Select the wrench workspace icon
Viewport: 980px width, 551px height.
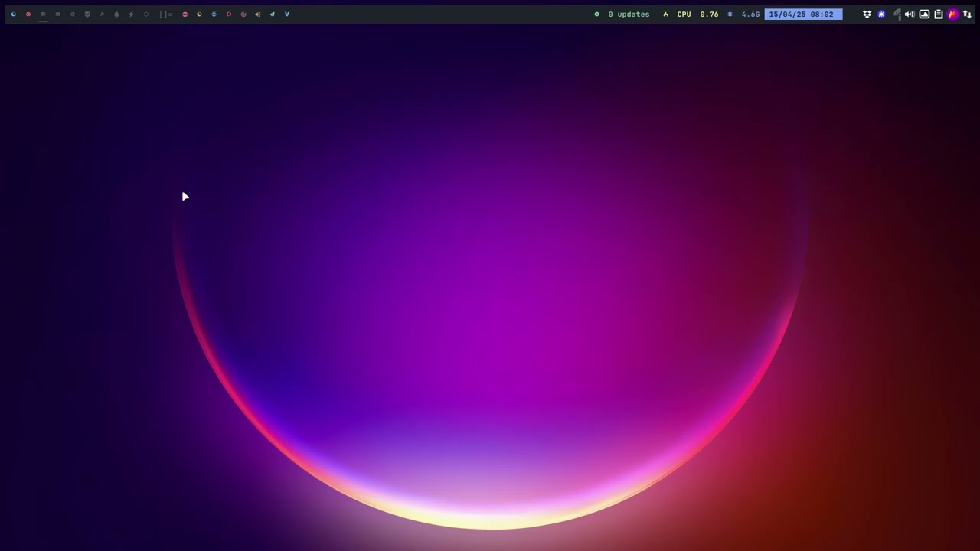click(x=101, y=15)
